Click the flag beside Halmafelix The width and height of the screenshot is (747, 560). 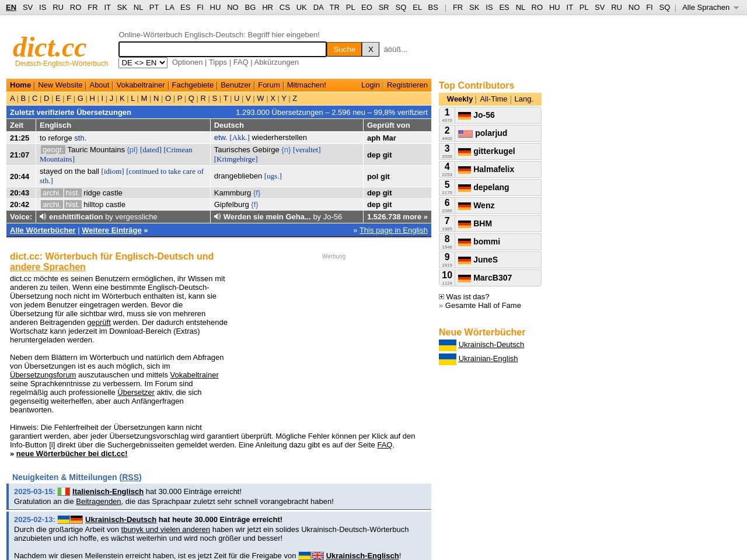[x=465, y=170]
